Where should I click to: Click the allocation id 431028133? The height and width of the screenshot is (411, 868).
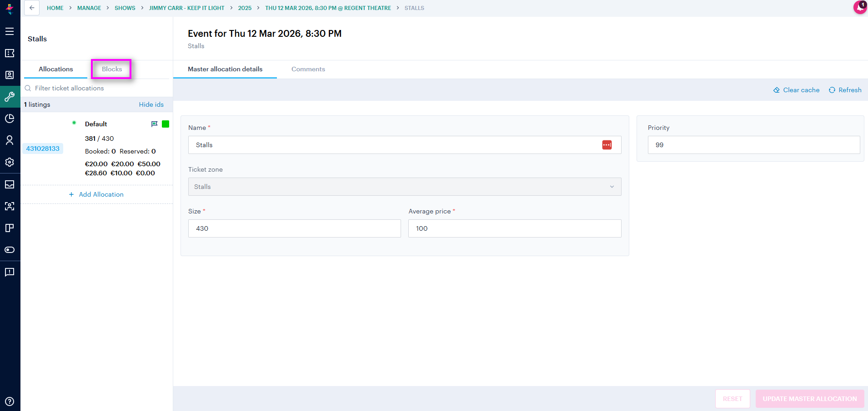(43, 149)
